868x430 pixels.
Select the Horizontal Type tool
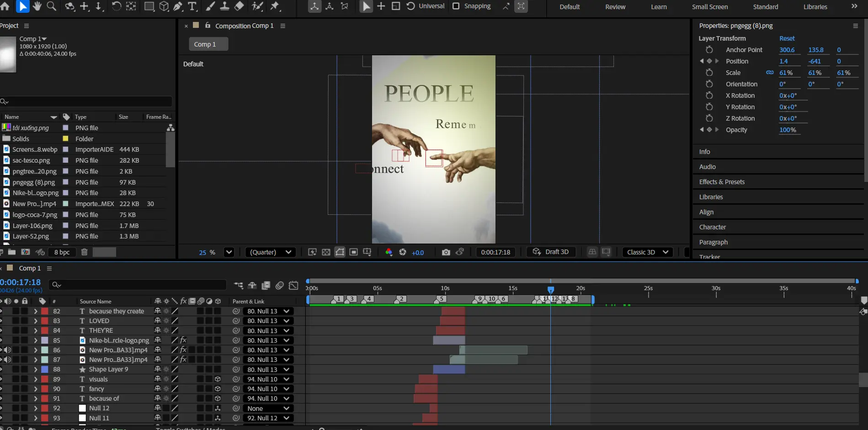pos(192,6)
